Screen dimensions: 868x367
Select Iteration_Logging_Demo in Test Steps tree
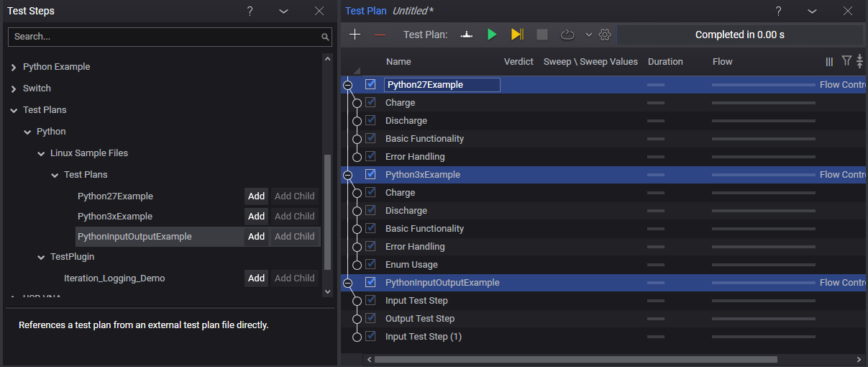pos(114,278)
